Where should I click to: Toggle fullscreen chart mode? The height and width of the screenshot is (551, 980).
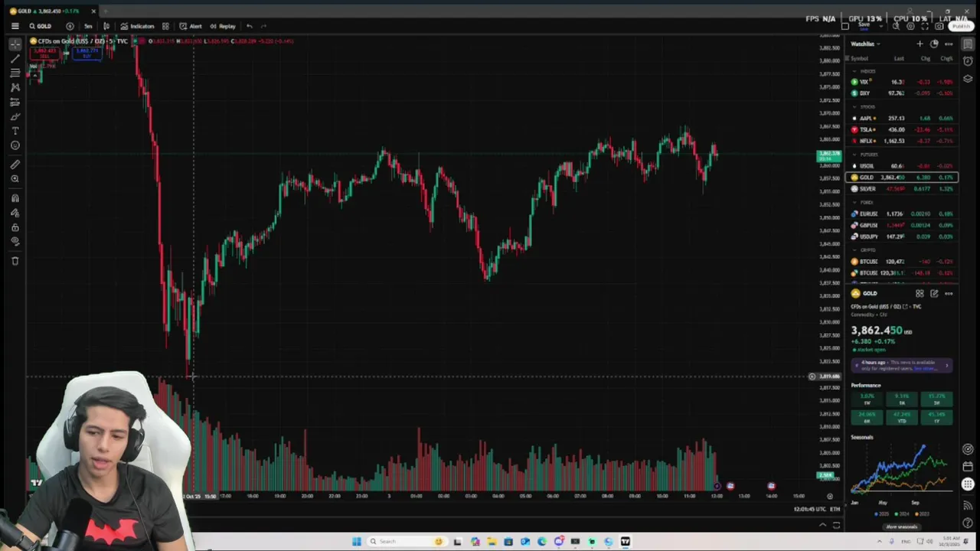pyautogui.click(x=925, y=26)
